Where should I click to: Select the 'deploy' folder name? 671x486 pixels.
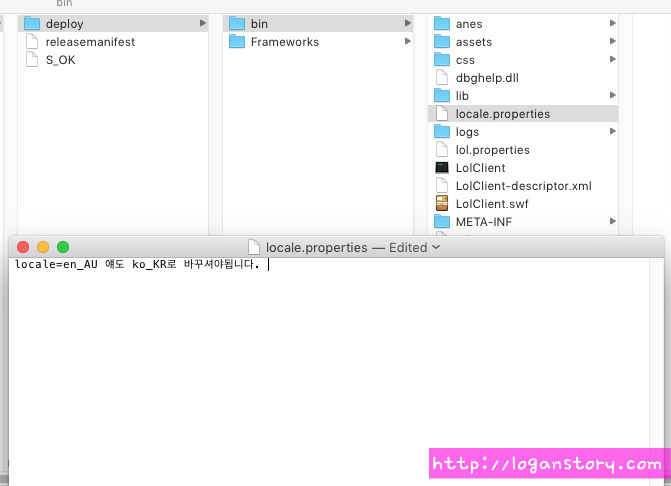point(65,24)
